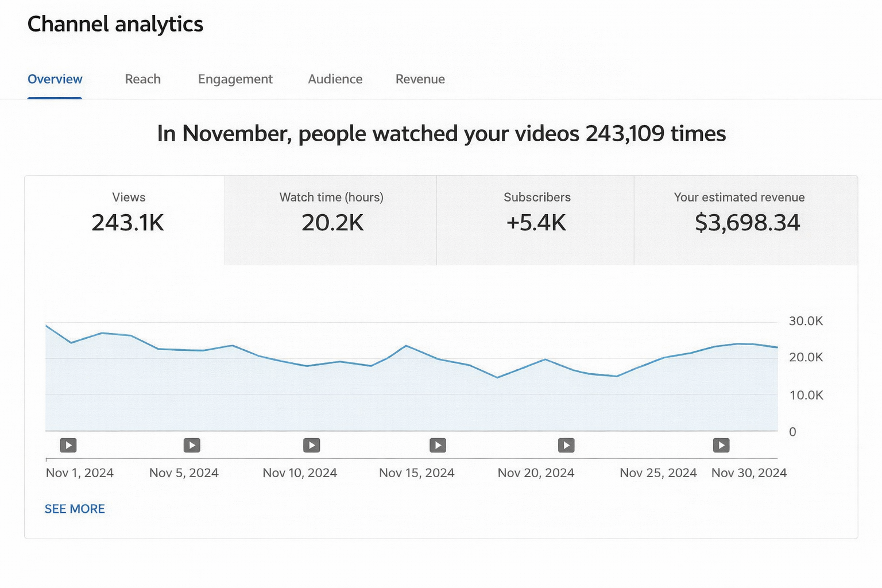Click the November views summary headline
The height and width of the screenshot is (588, 882).
tap(441, 134)
